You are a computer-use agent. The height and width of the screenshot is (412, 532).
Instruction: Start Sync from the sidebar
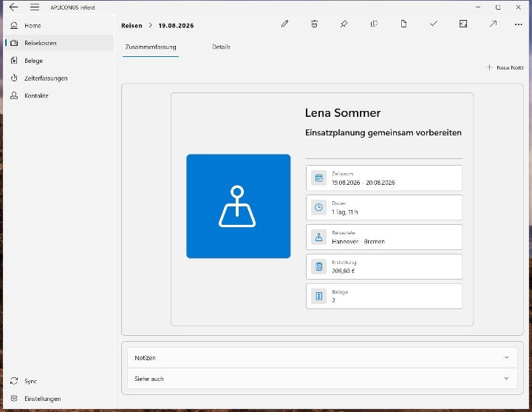(x=59, y=381)
